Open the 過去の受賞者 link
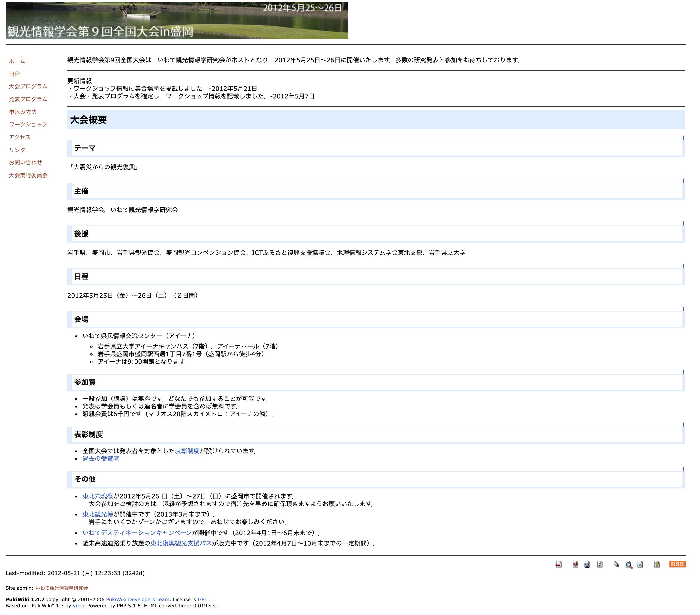Viewport: 700px width, 615px height. (x=101, y=459)
